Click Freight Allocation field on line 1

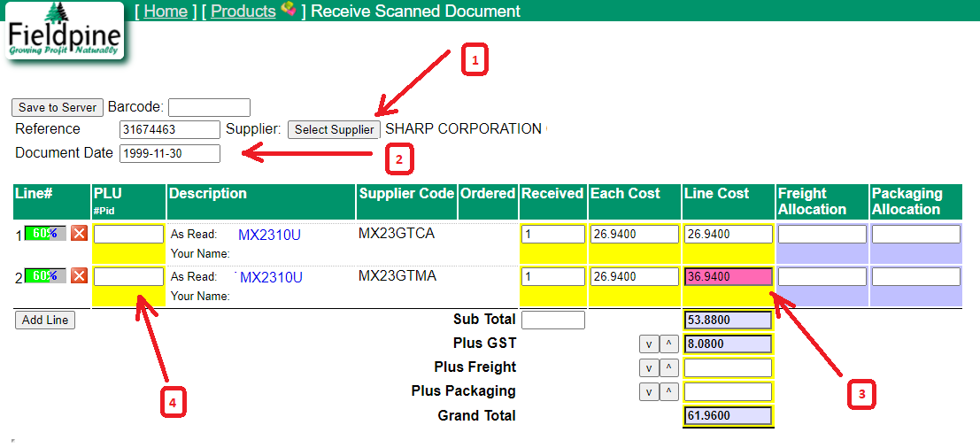coord(822,235)
